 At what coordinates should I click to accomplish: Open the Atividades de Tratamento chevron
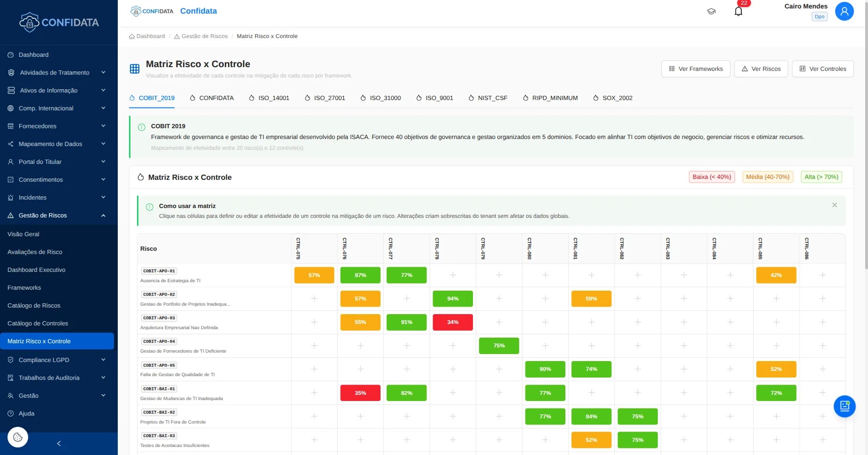coord(103,72)
